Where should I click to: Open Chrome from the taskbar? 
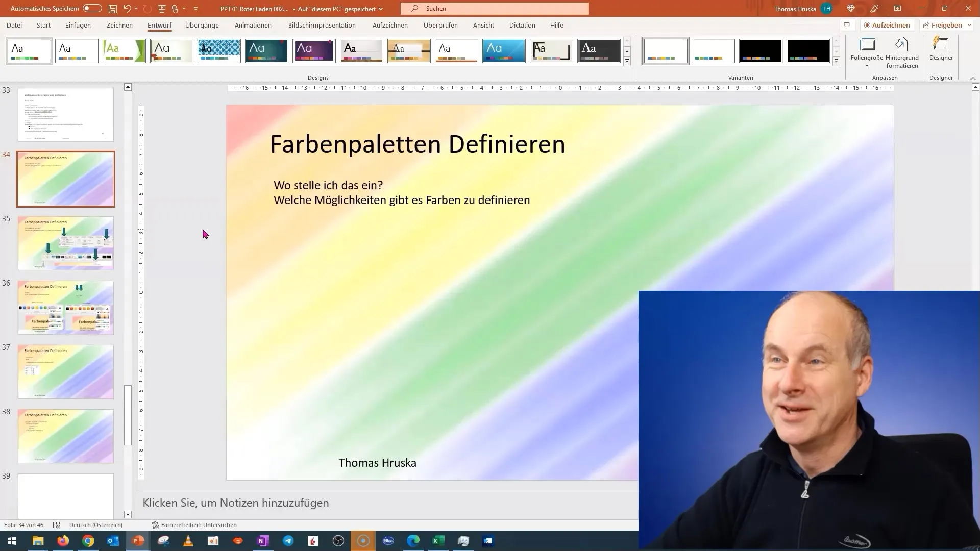pyautogui.click(x=88, y=541)
